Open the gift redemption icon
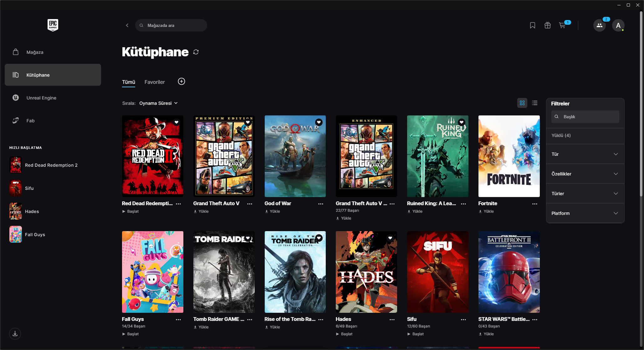This screenshot has height=350, width=644. pyautogui.click(x=548, y=25)
